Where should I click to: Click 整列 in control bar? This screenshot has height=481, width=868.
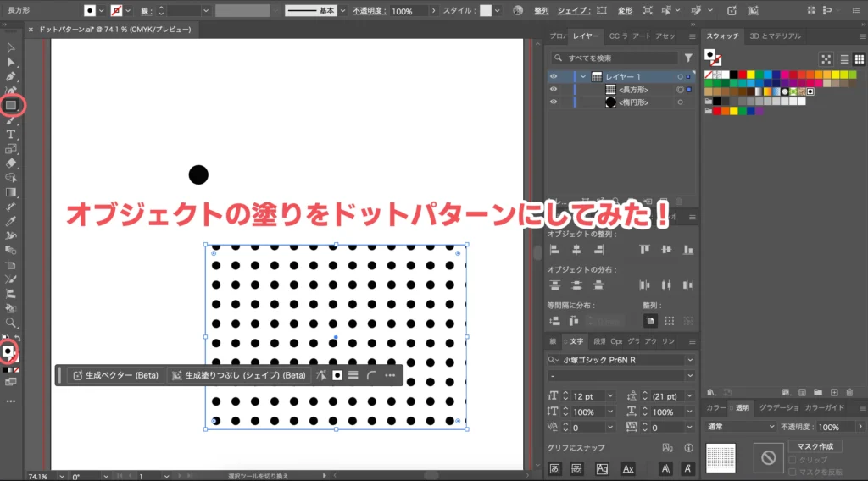[541, 10]
